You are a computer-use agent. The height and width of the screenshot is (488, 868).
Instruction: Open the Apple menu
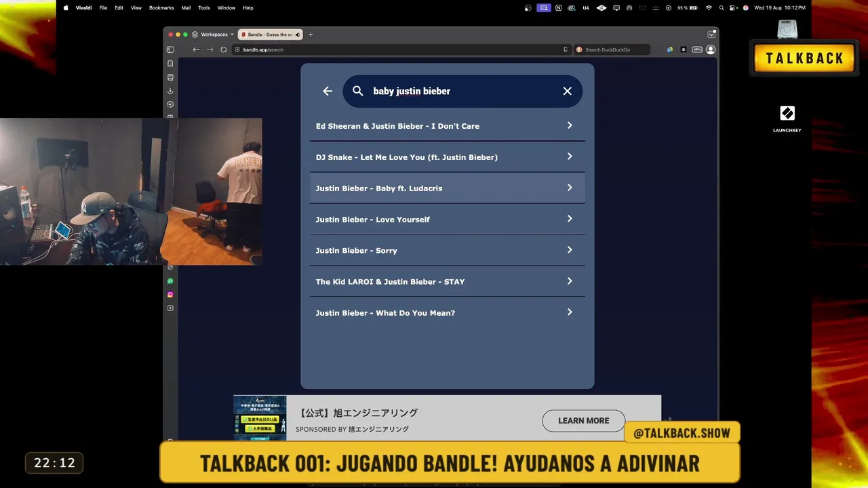point(66,8)
